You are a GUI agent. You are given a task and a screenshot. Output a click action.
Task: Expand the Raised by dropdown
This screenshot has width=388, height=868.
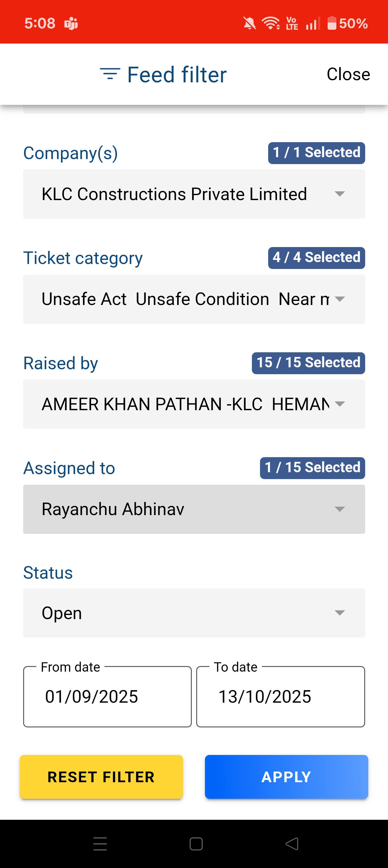click(x=194, y=404)
